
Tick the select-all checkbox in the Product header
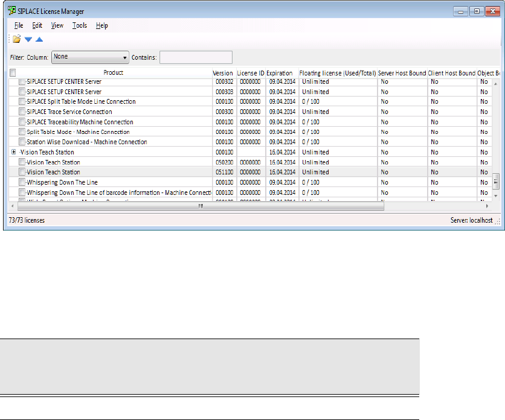[13, 73]
